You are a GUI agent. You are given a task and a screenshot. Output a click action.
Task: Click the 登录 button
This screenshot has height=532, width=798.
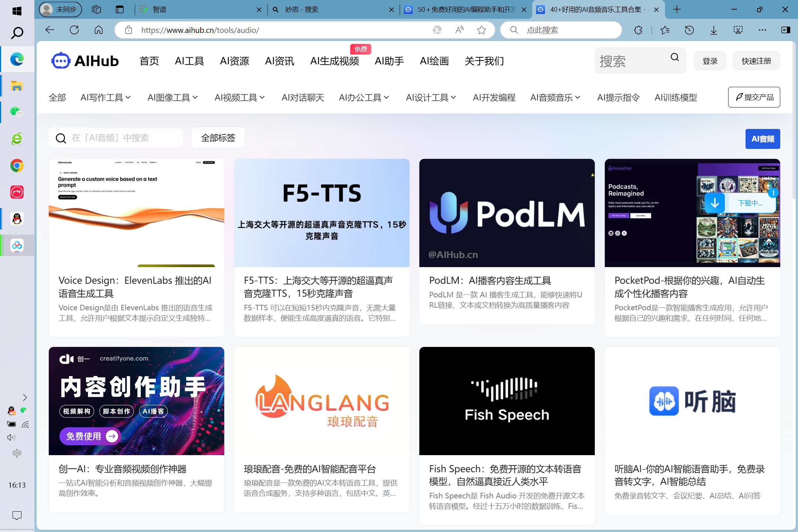tap(710, 61)
